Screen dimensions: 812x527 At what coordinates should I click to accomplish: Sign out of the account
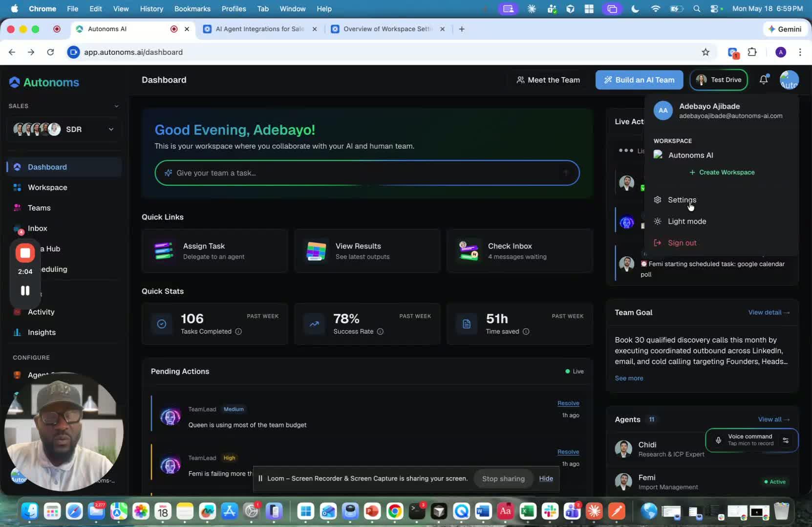coord(682,243)
